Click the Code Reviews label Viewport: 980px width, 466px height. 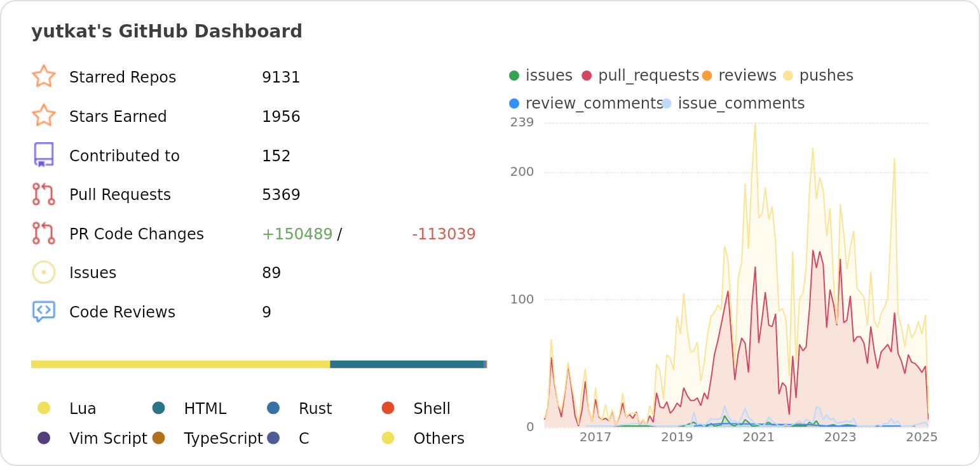click(x=122, y=312)
